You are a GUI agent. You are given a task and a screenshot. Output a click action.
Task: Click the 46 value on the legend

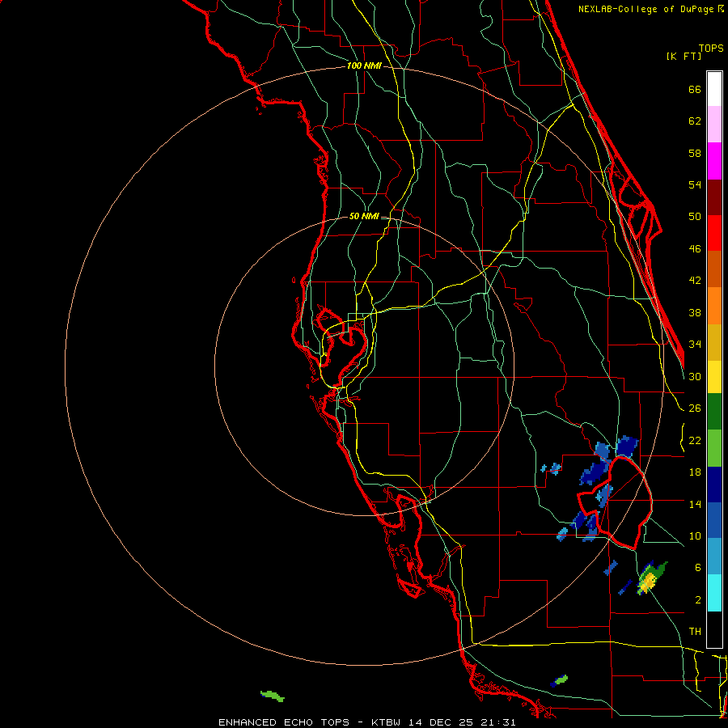pos(695,249)
